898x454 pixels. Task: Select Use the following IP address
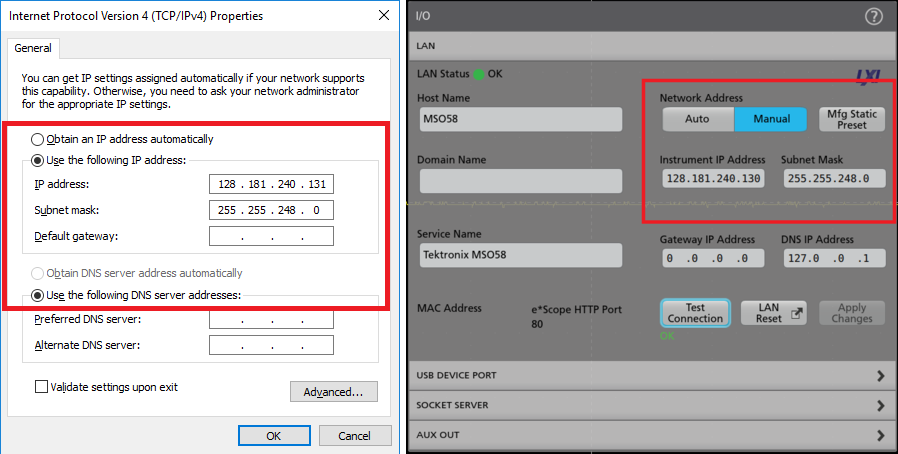coord(38,161)
